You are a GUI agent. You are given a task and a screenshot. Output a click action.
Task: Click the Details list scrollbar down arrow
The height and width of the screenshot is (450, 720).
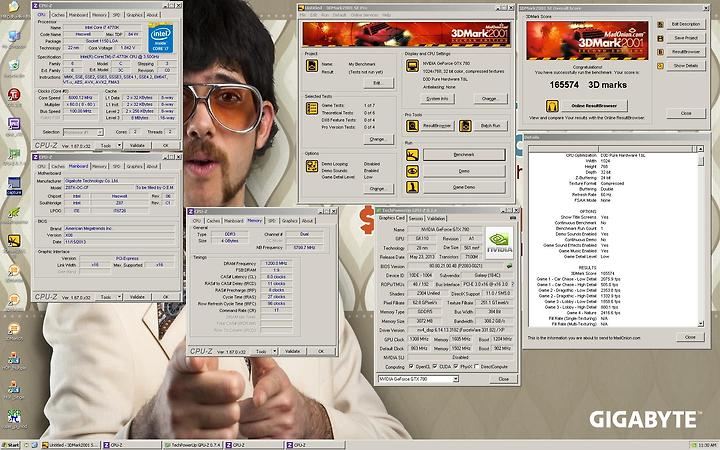pos(700,323)
